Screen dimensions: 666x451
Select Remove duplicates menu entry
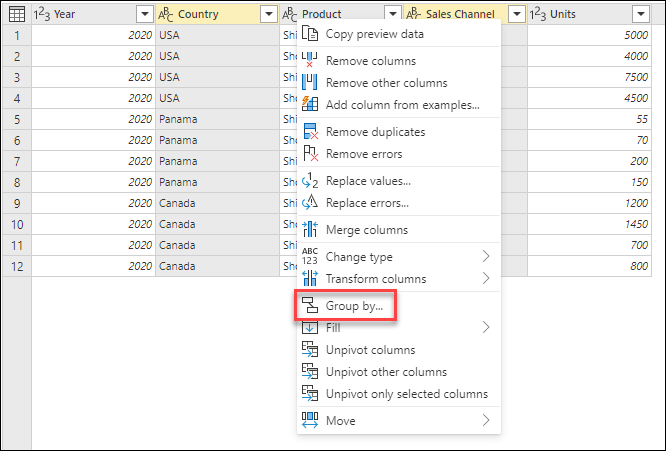tap(399, 132)
